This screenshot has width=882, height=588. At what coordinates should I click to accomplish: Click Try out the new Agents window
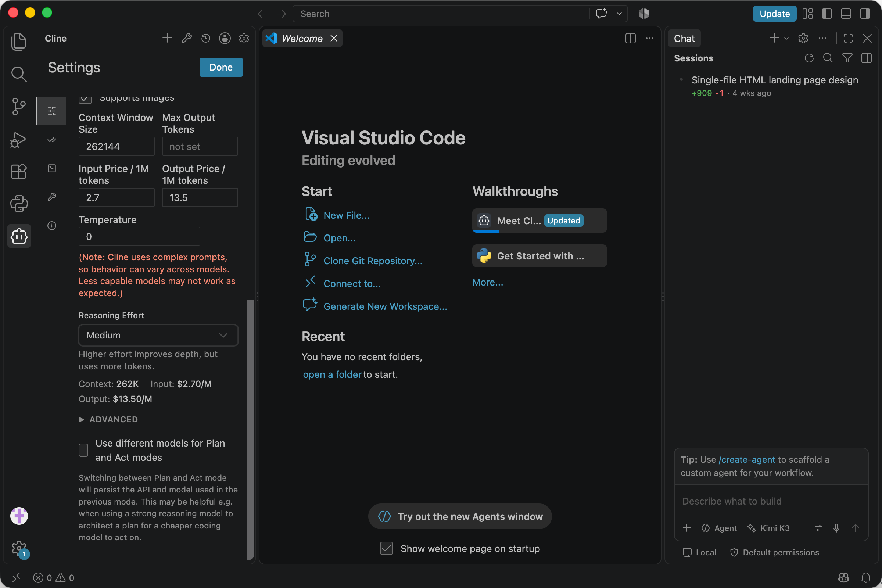pyautogui.click(x=460, y=516)
